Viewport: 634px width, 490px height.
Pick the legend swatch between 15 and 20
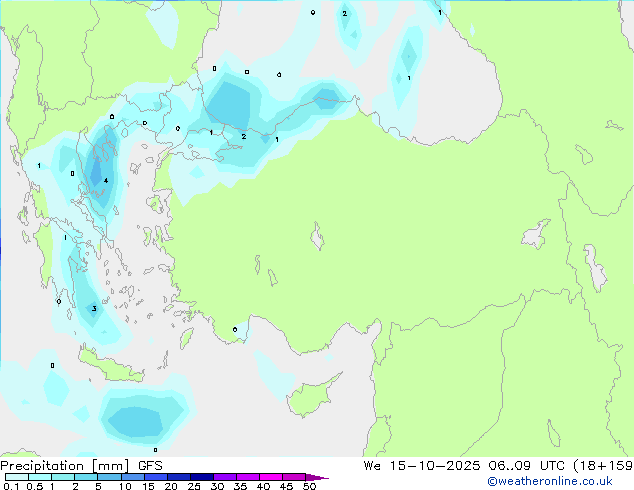coord(156,477)
